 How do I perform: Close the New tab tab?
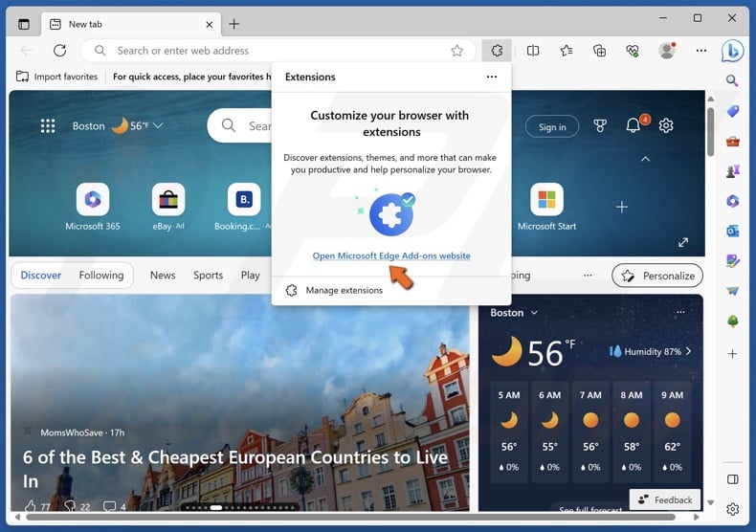pyautogui.click(x=210, y=25)
